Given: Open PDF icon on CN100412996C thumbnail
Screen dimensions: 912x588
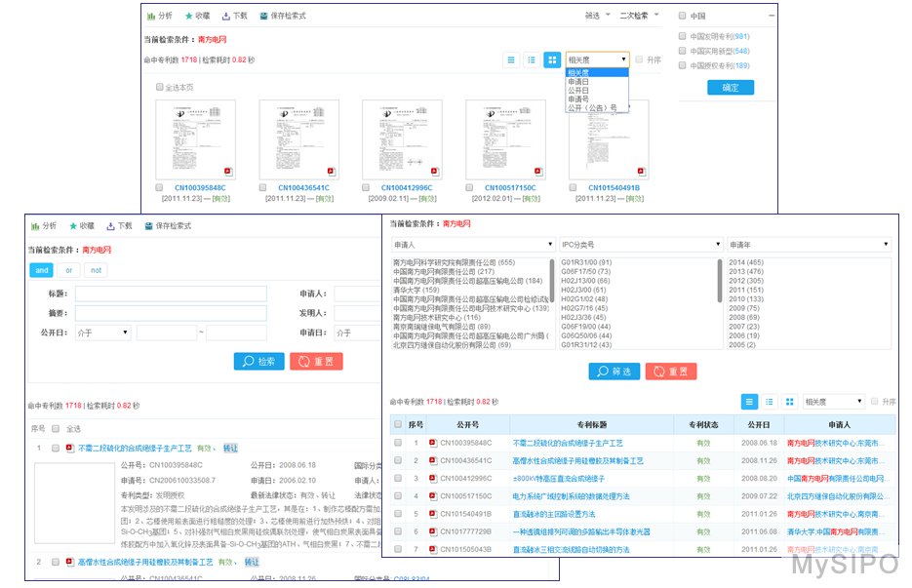Looking at the screenshot, I should (x=434, y=172).
